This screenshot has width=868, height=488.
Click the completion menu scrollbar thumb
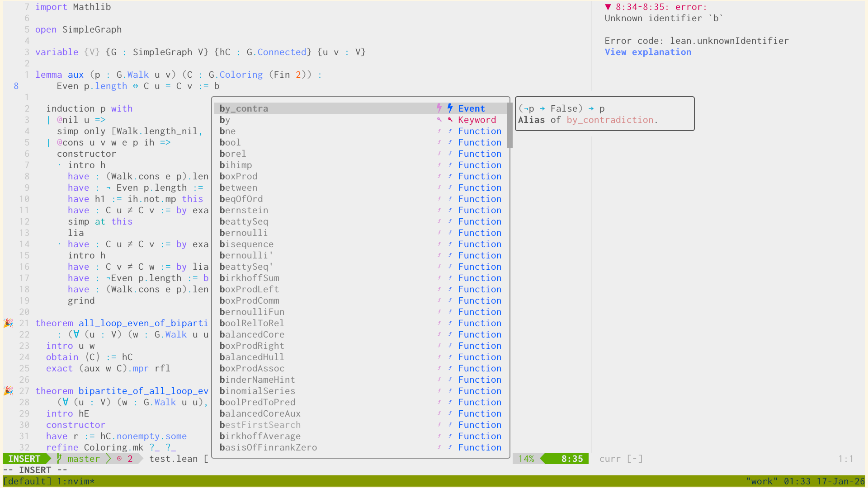tap(509, 125)
